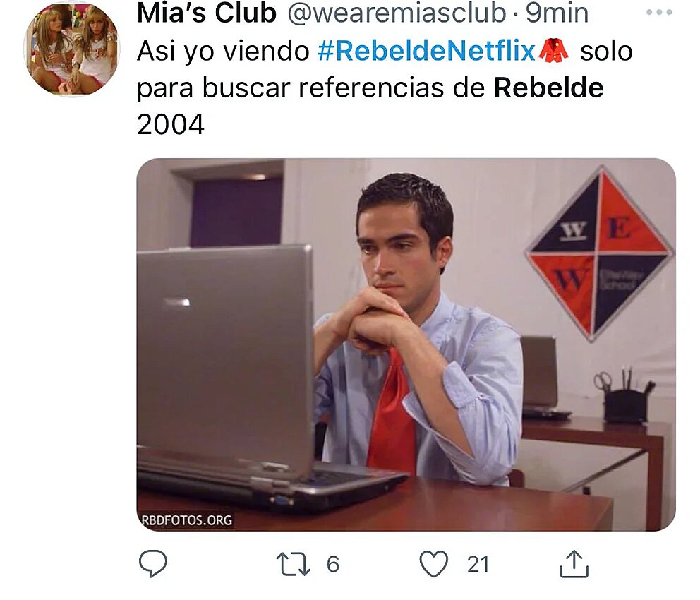Click the '2004' text in tweet
Viewport: 700px width, 600px height.
[x=171, y=124]
